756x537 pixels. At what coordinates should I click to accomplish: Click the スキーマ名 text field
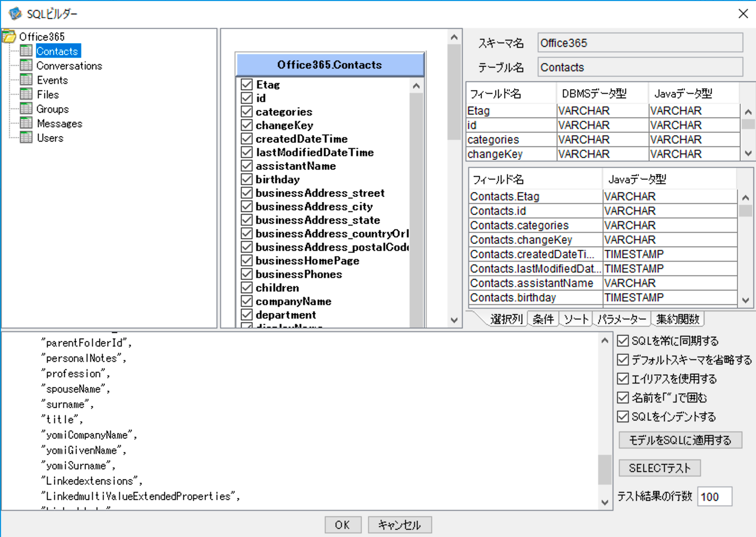640,43
